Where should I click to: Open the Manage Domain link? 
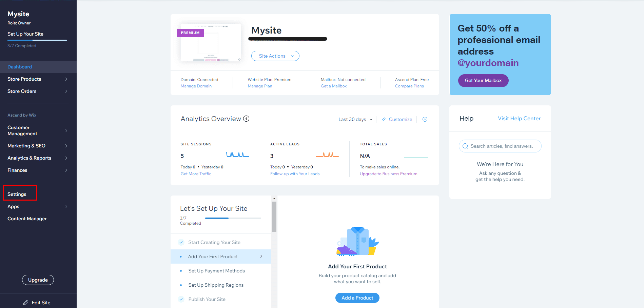[196, 86]
